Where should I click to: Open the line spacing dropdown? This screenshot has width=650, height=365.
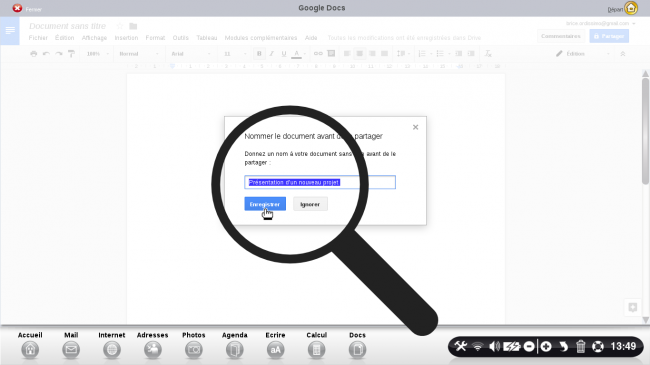coord(403,54)
